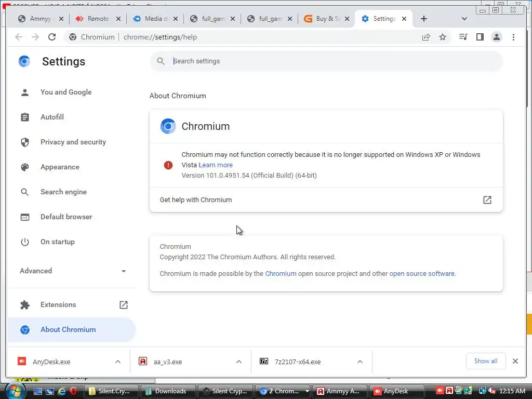The height and width of the screenshot is (399, 532).
Task: Open the Ammyy Admin taskbar window
Action: point(340,391)
